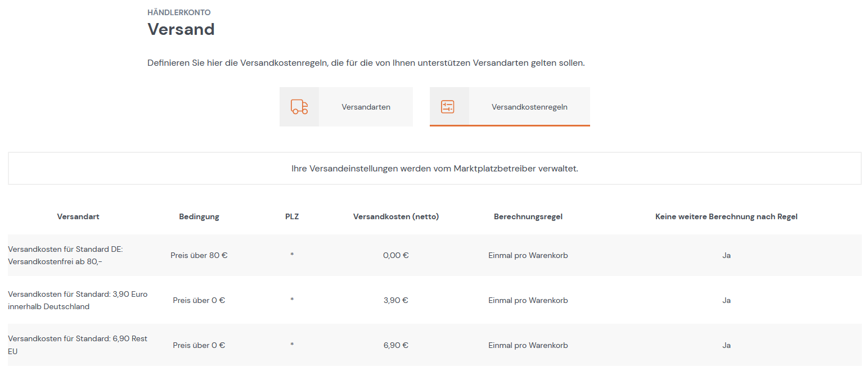The width and height of the screenshot is (868, 371).
Task: Click the Händlerkonto breadcrumb label
Action: point(179,12)
